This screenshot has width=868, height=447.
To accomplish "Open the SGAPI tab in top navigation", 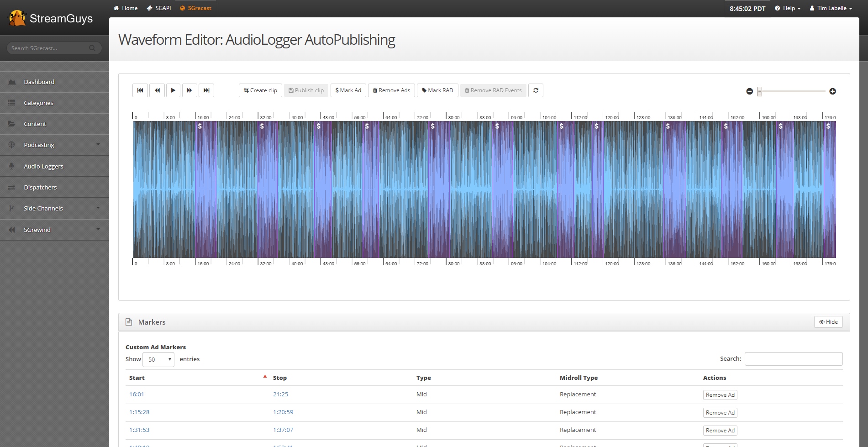I will point(159,8).
